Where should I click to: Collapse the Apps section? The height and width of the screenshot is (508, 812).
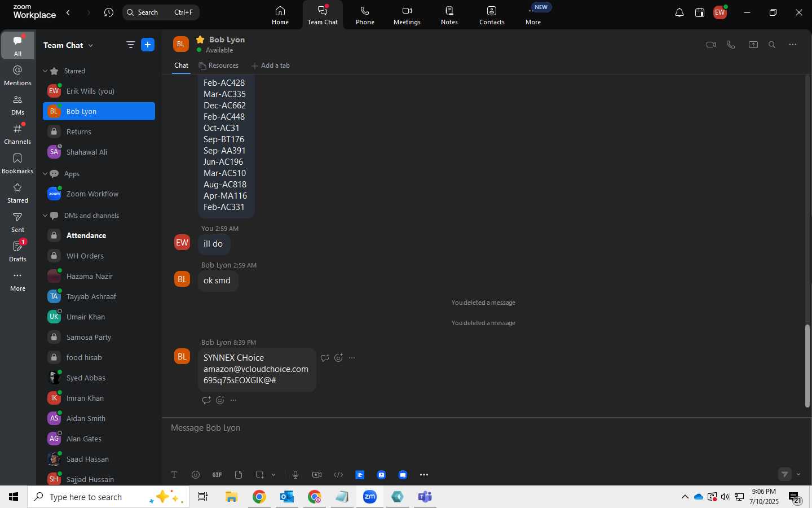coord(45,174)
